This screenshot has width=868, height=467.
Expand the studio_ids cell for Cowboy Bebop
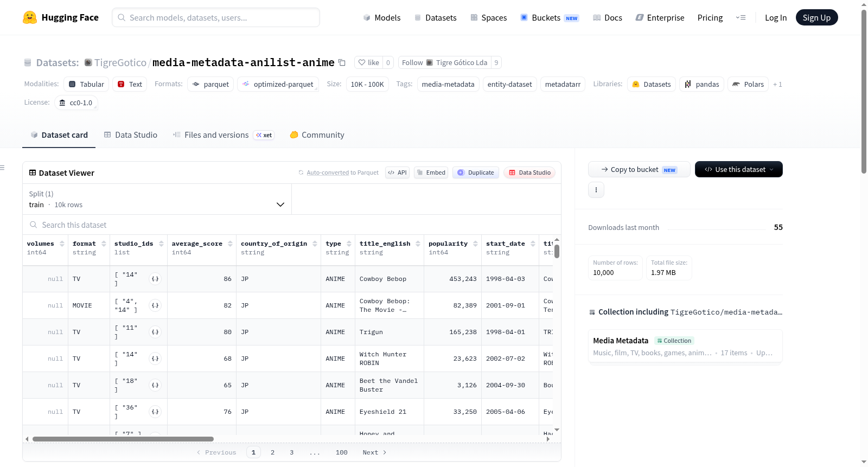(x=155, y=279)
